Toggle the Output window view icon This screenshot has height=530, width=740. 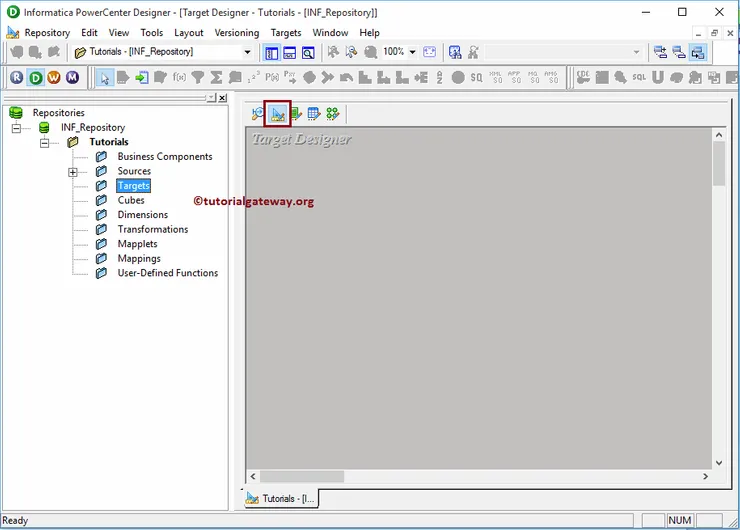(x=289, y=52)
